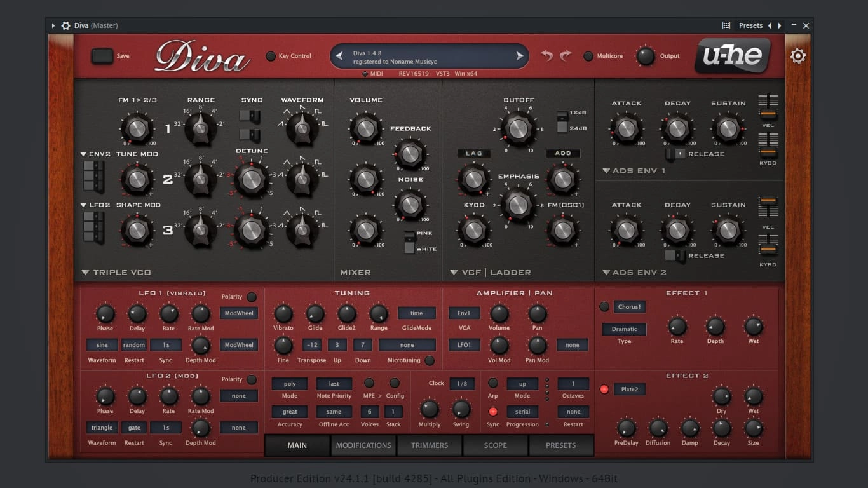Open the Diva settings gear icon
Image resolution: width=868 pixels, height=488 pixels.
tap(797, 56)
